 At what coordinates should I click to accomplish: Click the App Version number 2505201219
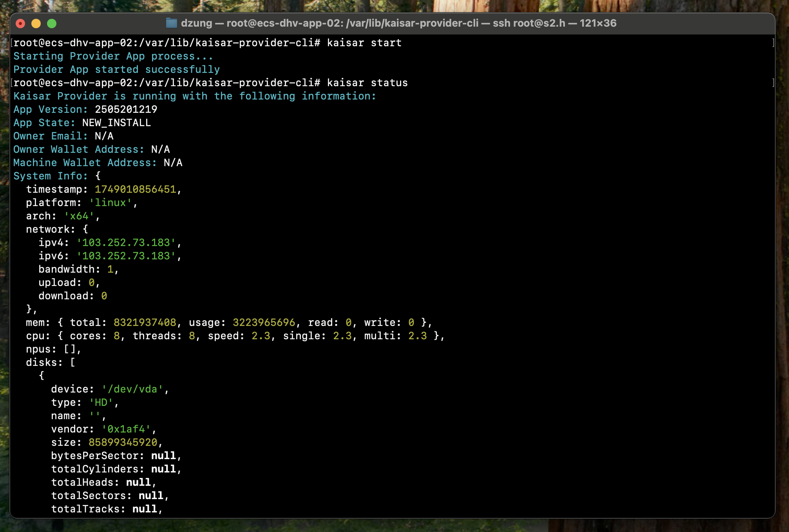click(126, 109)
